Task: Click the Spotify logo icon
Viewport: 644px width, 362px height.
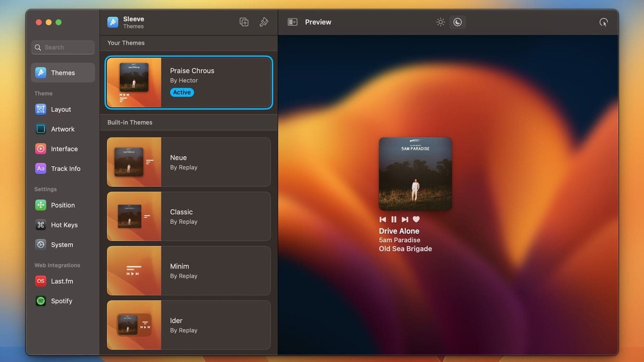Action: pos(41,301)
